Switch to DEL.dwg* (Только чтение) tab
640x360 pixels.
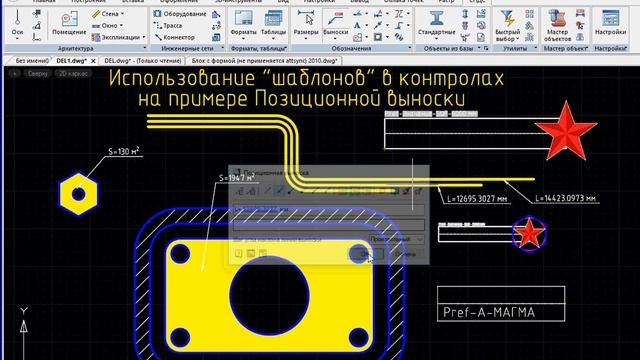(142, 60)
